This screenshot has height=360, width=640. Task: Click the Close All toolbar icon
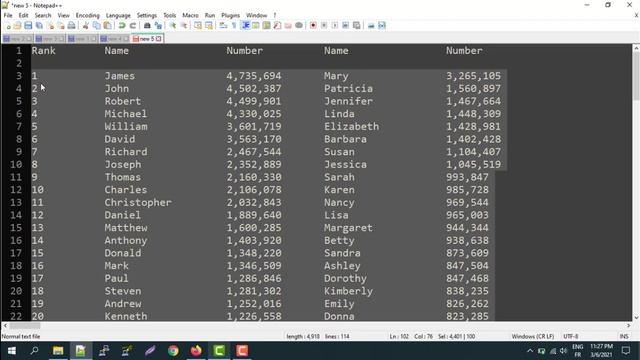(61, 25)
